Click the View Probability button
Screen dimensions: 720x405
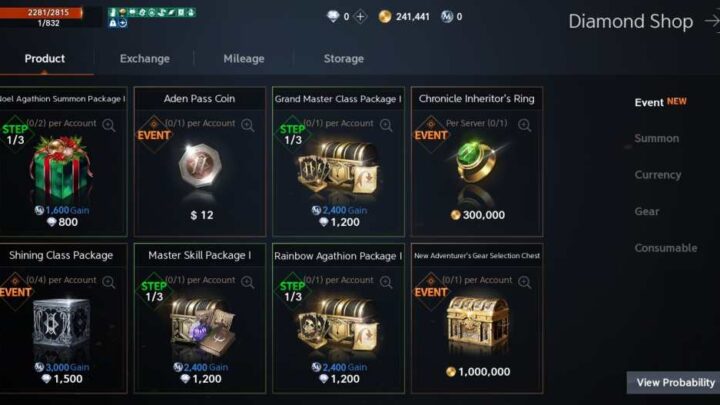pyautogui.click(x=674, y=382)
